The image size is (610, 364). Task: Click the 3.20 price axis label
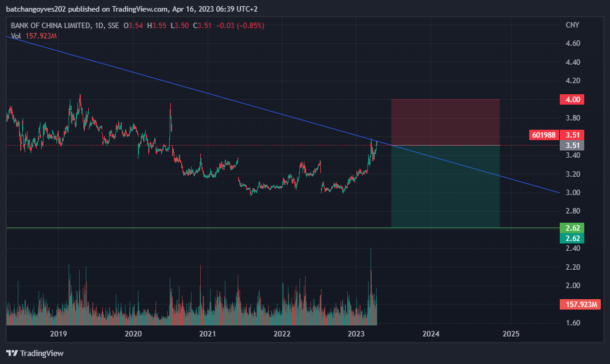[573, 174]
